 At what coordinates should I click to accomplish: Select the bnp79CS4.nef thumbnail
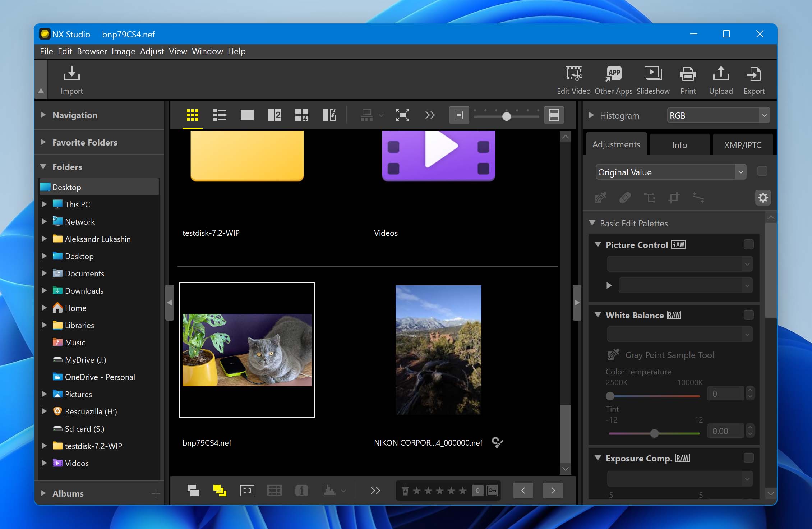click(x=247, y=350)
